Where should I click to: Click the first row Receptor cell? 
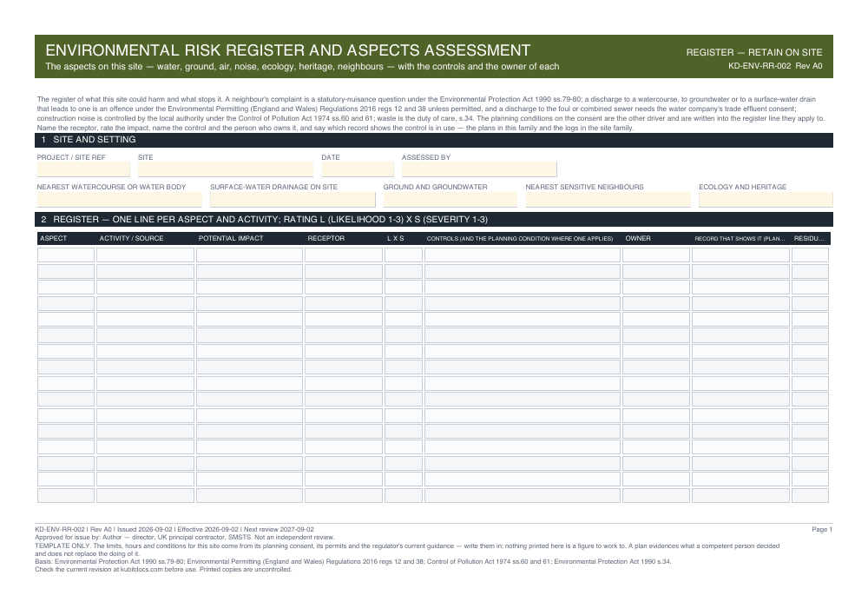point(343,255)
